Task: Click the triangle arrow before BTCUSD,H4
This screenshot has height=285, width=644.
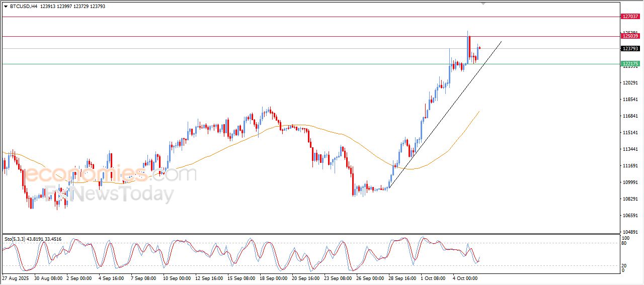Action: tap(6, 7)
